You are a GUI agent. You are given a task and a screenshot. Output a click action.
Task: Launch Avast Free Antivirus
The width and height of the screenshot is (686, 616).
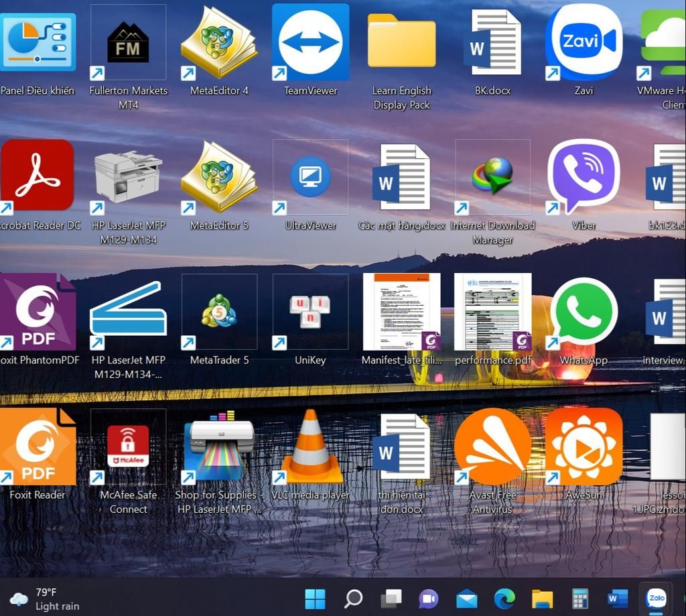(x=492, y=446)
